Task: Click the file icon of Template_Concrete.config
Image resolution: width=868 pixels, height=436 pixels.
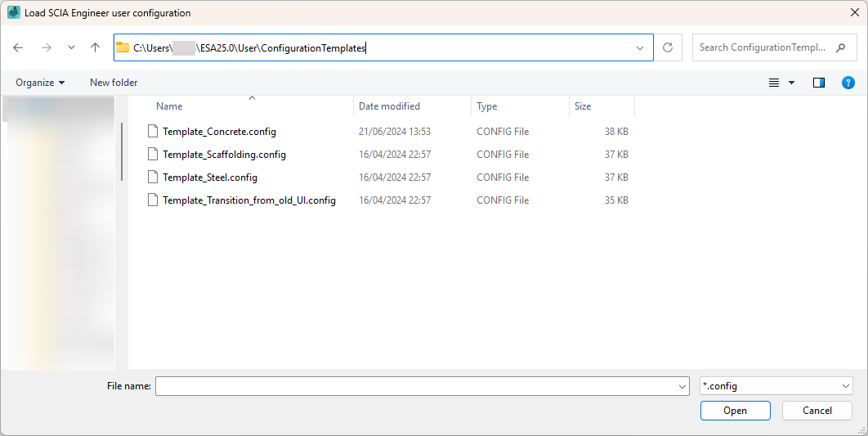Action: tap(153, 132)
